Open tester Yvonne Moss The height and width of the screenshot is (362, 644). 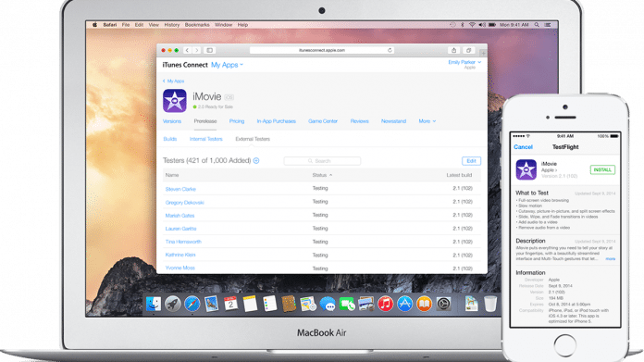coord(180,268)
